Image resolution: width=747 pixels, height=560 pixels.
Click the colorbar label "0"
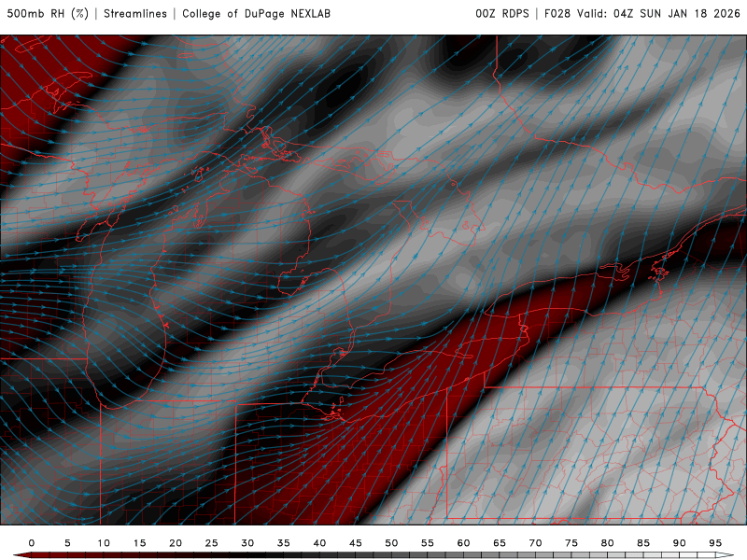[32, 543]
